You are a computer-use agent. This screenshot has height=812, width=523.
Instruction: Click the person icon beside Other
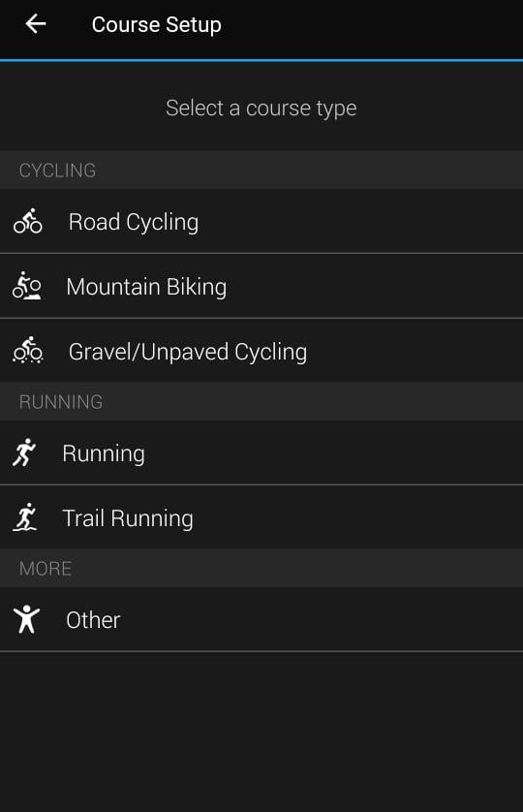26,619
